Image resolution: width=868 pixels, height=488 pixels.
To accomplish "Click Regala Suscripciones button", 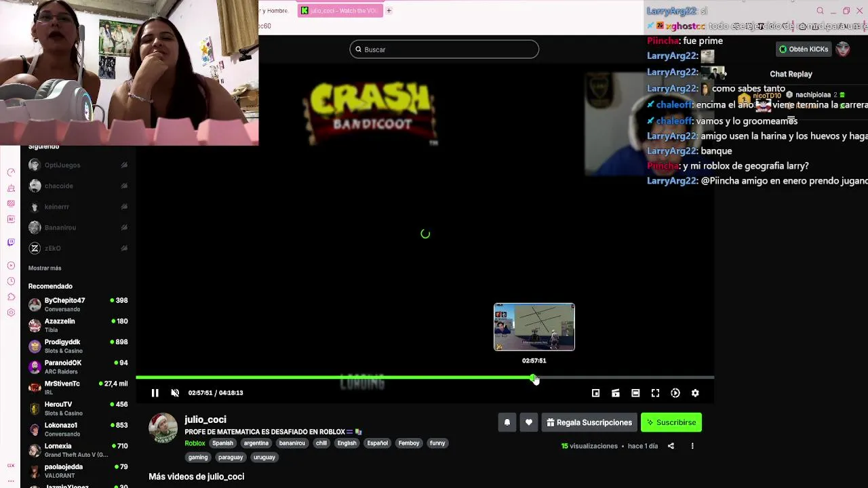I will click(x=589, y=422).
